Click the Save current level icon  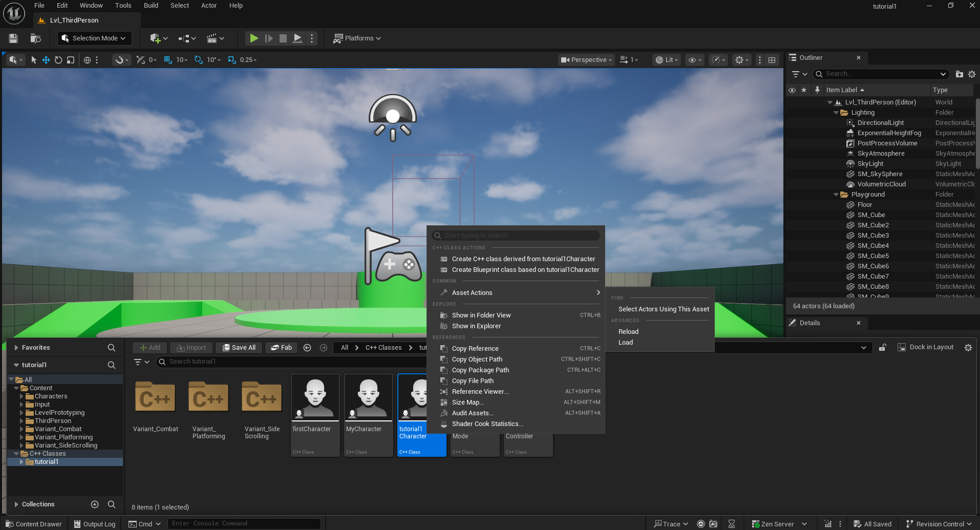tap(13, 38)
